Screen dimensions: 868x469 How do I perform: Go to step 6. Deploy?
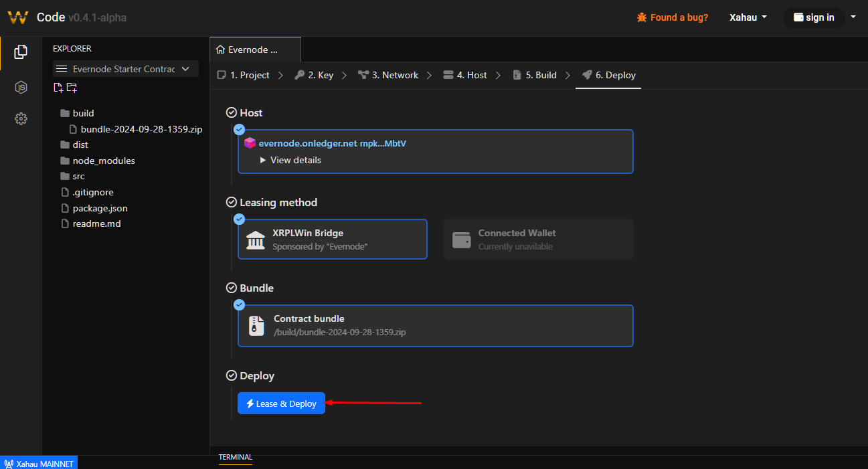coord(609,75)
